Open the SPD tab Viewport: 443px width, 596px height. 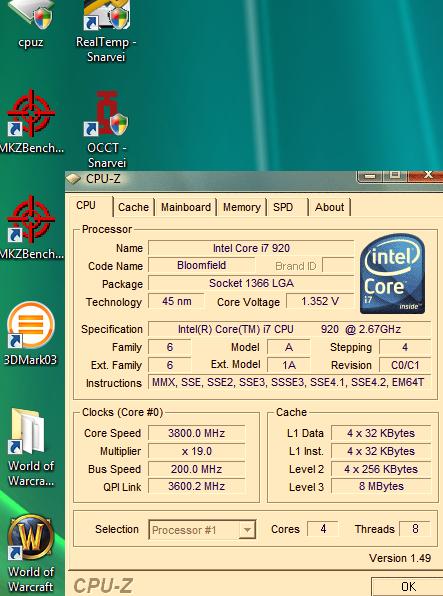pos(283,207)
